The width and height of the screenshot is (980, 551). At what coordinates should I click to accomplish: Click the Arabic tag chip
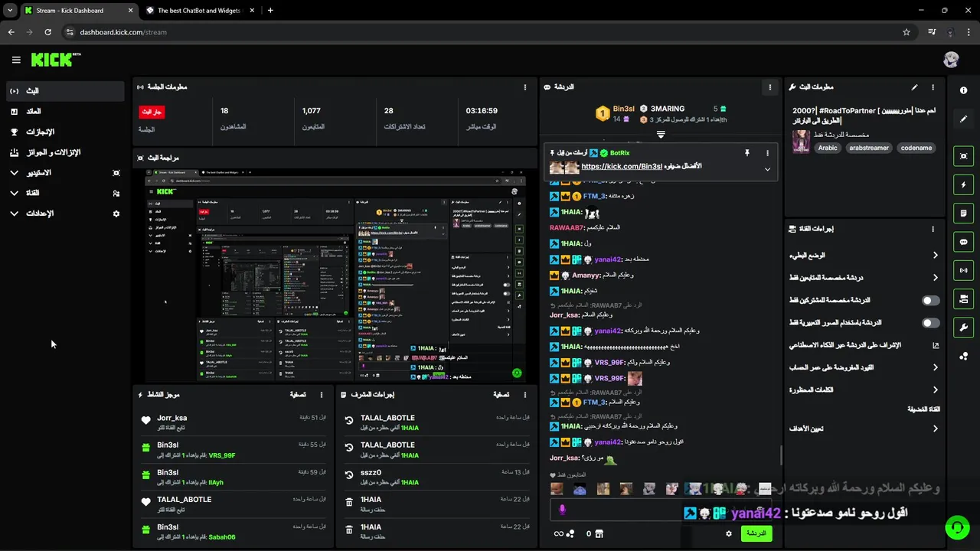click(828, 148)
